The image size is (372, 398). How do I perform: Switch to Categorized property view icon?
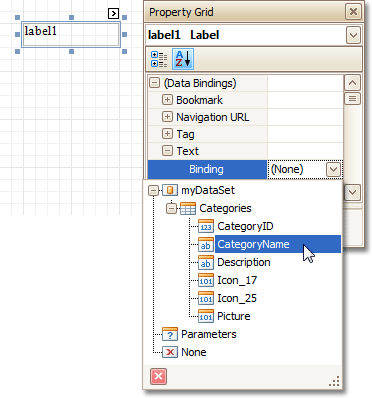click(159, 59)
